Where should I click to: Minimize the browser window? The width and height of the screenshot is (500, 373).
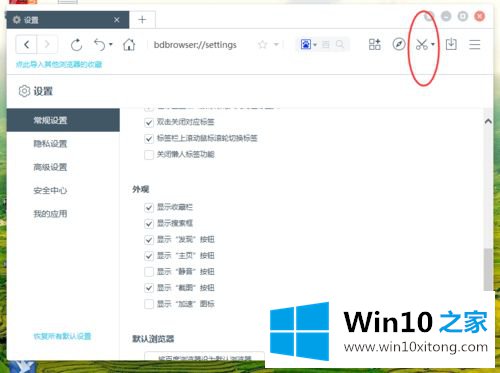(446, 16)
